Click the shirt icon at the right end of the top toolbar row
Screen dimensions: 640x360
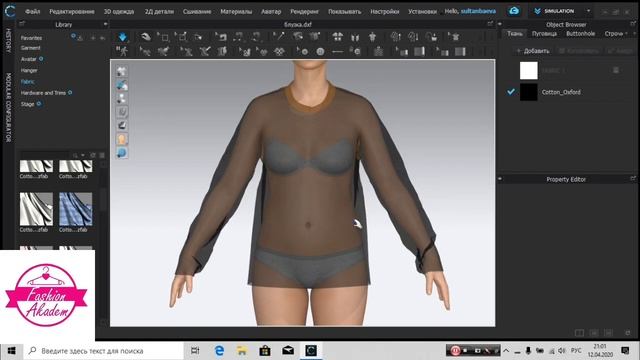(454, 37)
